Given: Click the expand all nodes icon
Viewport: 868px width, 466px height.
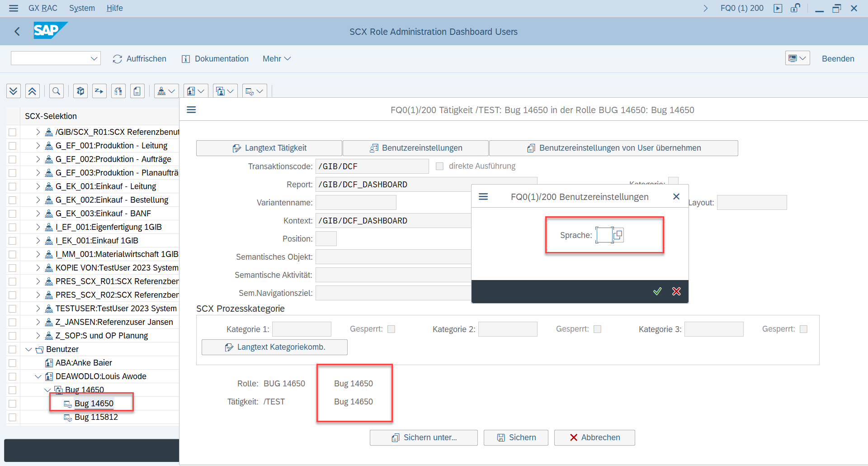Looking at the screenshot, I should point(14,91).
